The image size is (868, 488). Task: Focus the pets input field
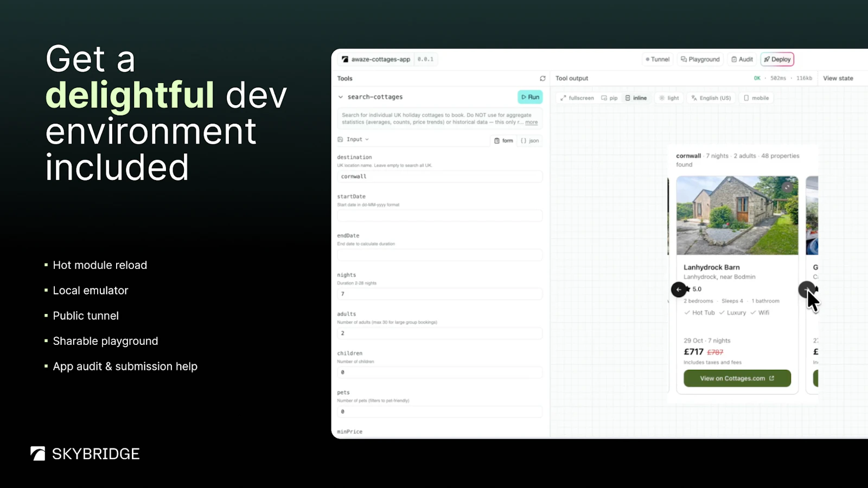(x=440, y=412)
